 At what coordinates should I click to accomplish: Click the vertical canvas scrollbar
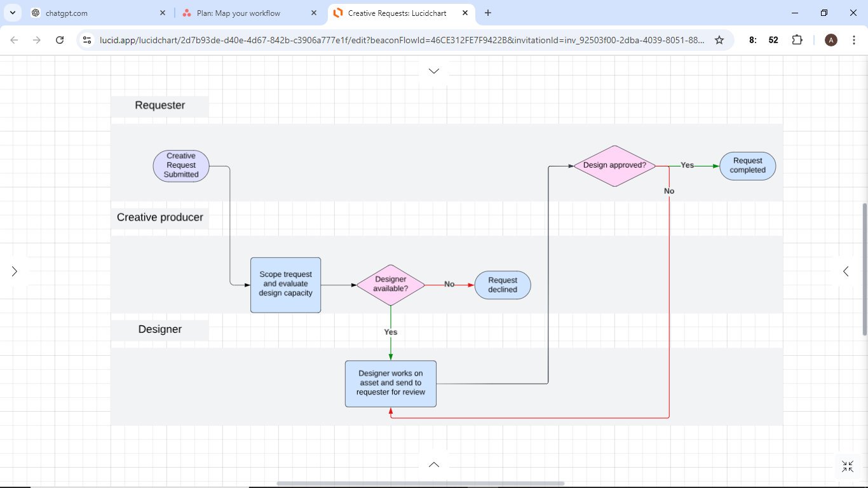(x=864, y=269)
